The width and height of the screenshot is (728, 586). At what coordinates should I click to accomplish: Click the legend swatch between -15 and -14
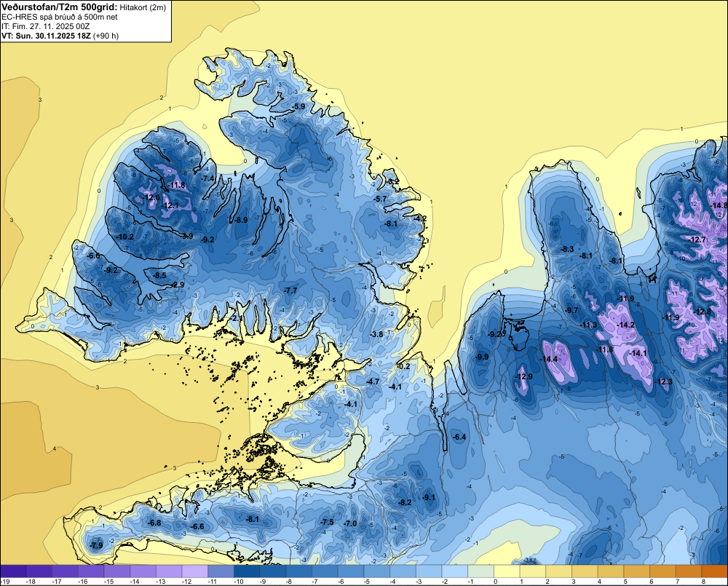tap(117, 571)
